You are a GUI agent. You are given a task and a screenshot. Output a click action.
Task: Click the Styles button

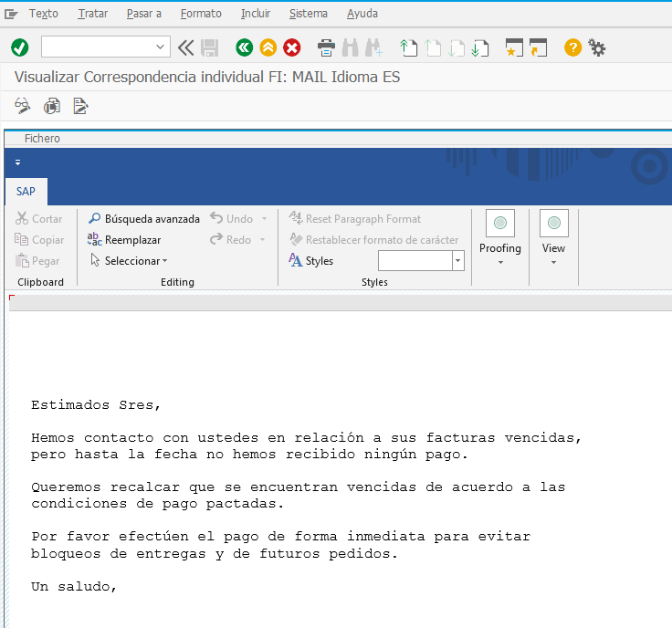pos(310,261)
